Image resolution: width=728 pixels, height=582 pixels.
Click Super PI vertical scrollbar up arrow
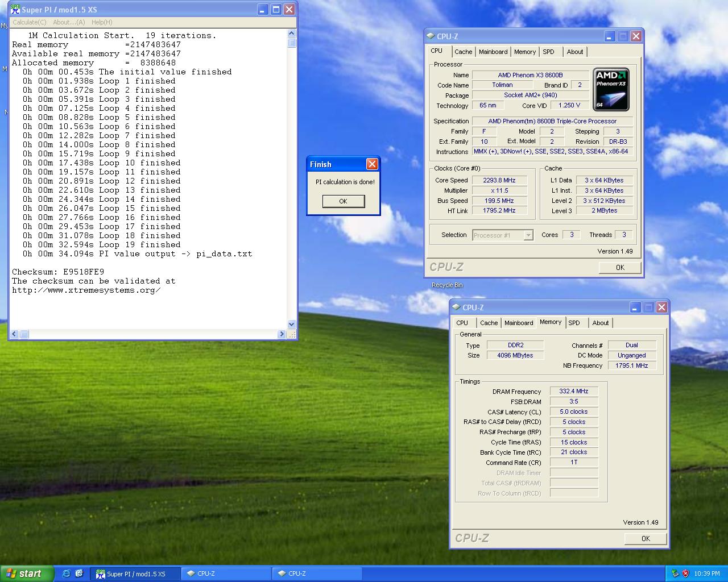292,34
